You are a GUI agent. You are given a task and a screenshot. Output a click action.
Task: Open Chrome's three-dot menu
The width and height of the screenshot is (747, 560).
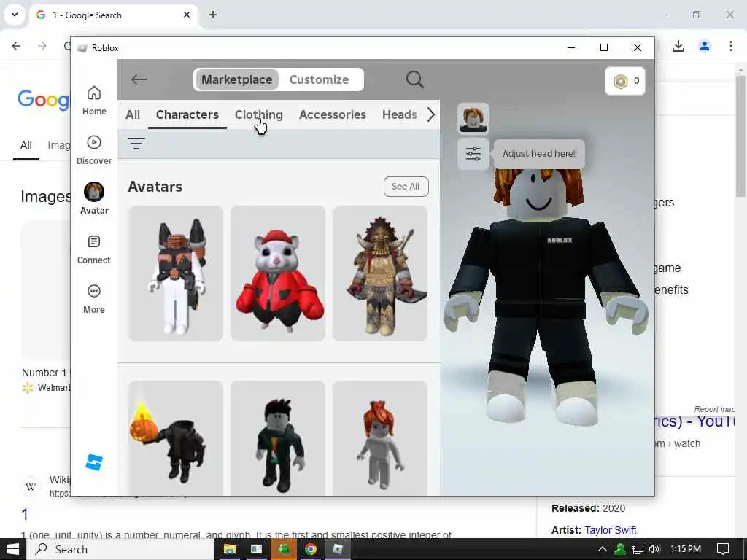pos(731,46)
